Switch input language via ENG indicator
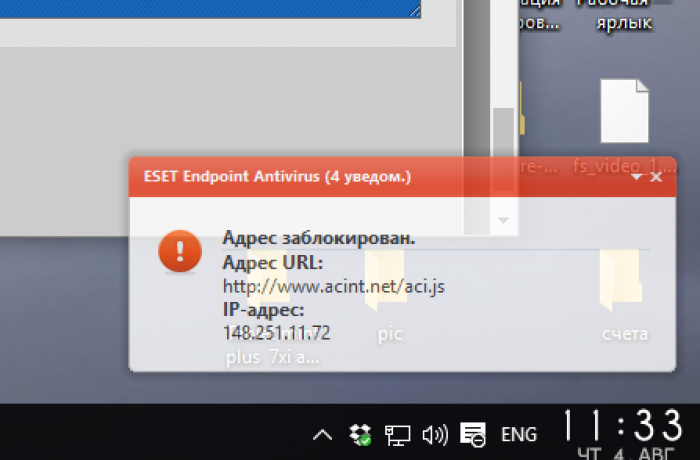 (x=519, y=435)
